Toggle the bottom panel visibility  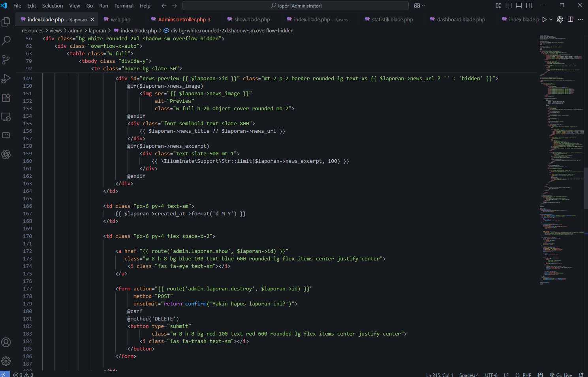(x=519, y=6)
